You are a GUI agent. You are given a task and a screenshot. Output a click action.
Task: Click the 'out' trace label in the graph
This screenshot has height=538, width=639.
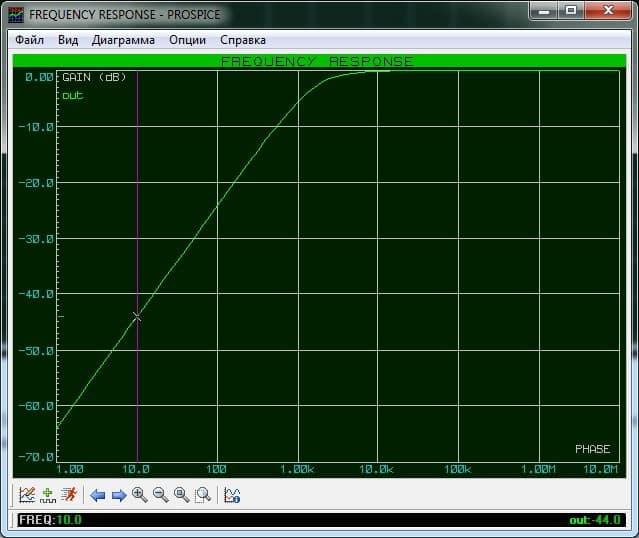[x=73, y=95]
